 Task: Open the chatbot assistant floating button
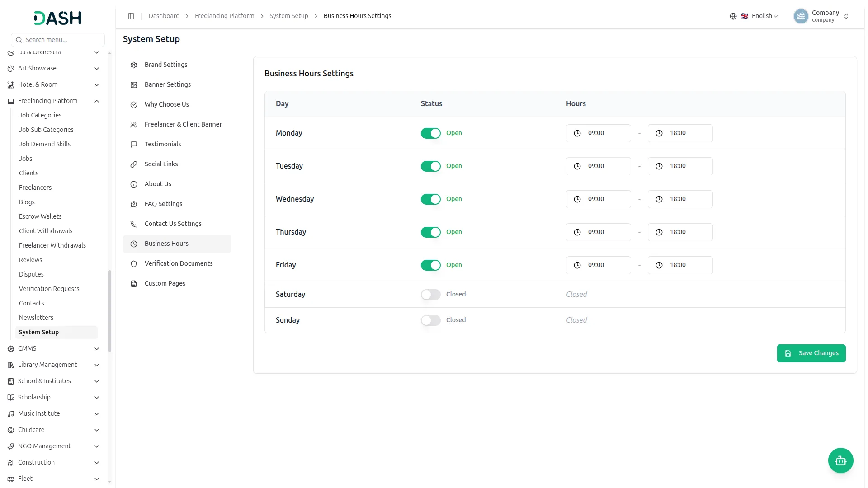tap(840, 460)
